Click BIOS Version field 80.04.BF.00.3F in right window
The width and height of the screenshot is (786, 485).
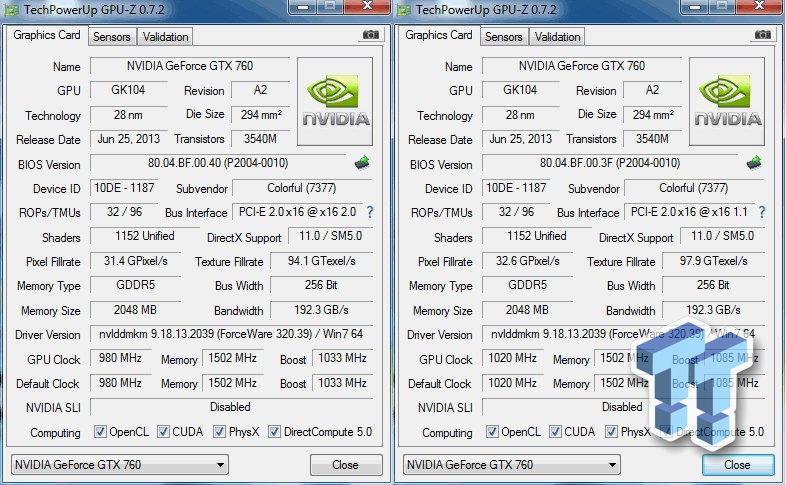(x=610, y=163)
